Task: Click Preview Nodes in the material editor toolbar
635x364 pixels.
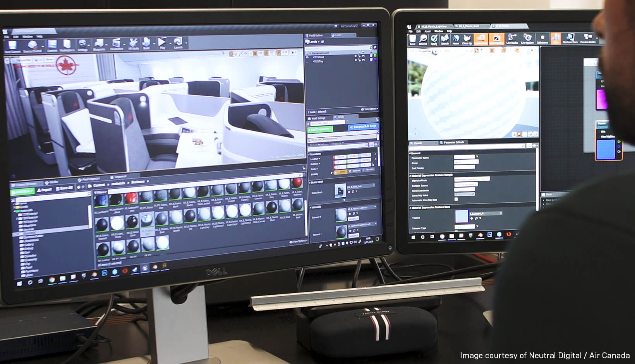Action: 588,38
